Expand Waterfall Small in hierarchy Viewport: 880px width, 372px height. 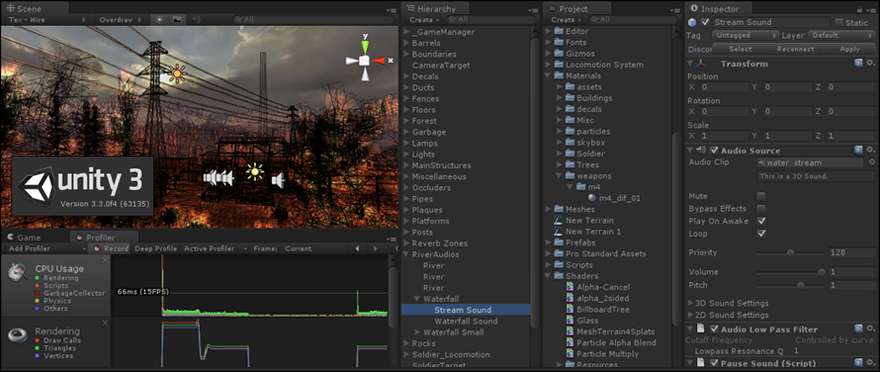(417, 332)
